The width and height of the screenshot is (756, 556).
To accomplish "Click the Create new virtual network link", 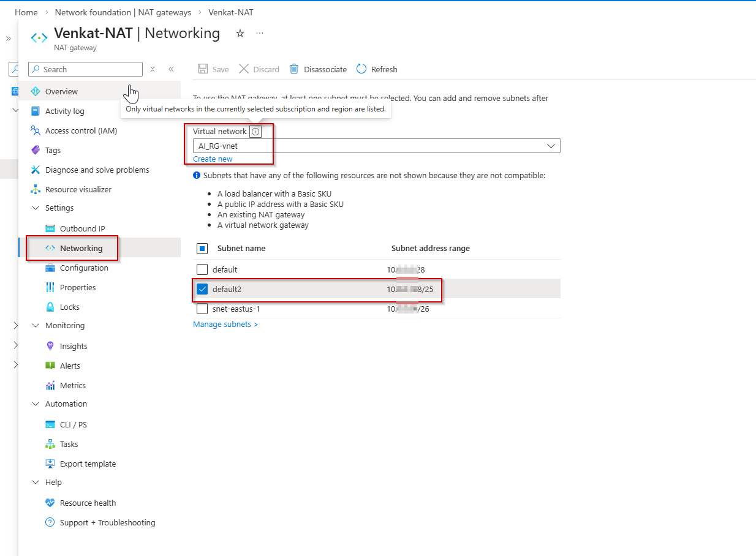I will tap(213, 159).
